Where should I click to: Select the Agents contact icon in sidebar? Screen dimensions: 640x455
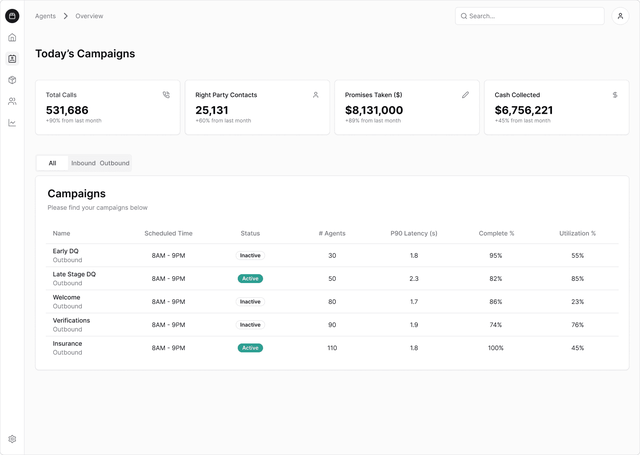12,59
